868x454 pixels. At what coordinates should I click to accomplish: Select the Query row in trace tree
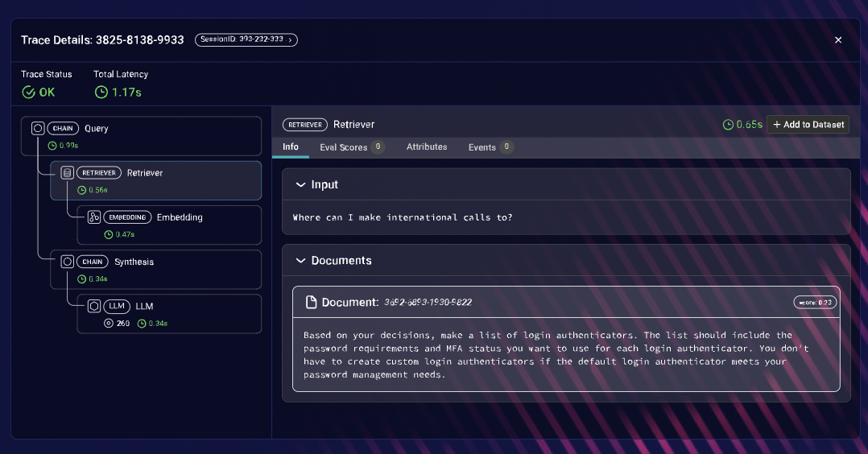tap(141, 136)
